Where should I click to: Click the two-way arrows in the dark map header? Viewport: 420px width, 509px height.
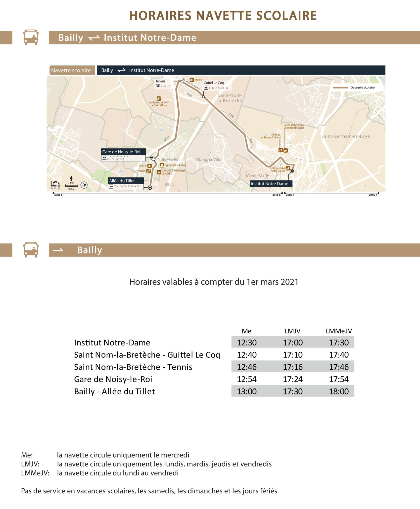pos(121,70)
